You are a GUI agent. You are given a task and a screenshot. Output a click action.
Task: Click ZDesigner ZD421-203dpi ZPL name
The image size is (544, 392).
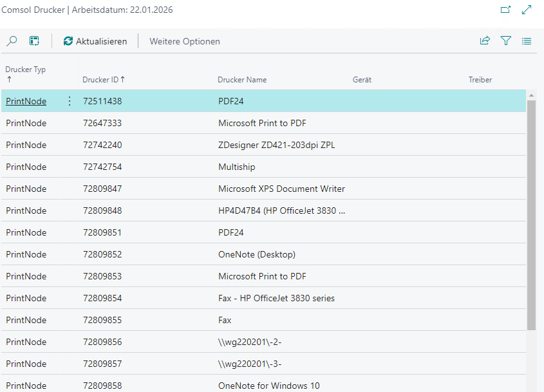pos(277,145)
